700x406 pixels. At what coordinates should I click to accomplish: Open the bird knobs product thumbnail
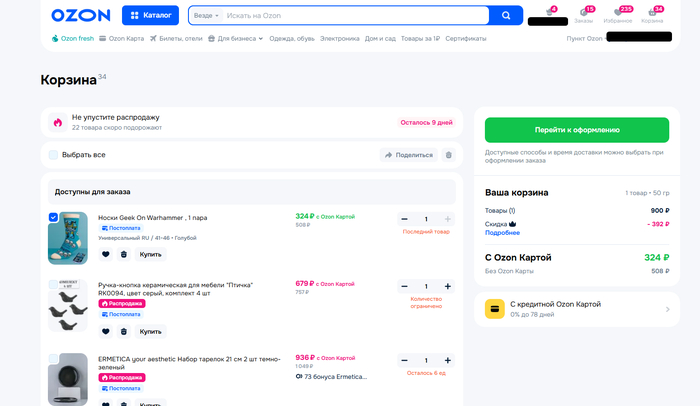coord(68,306)
